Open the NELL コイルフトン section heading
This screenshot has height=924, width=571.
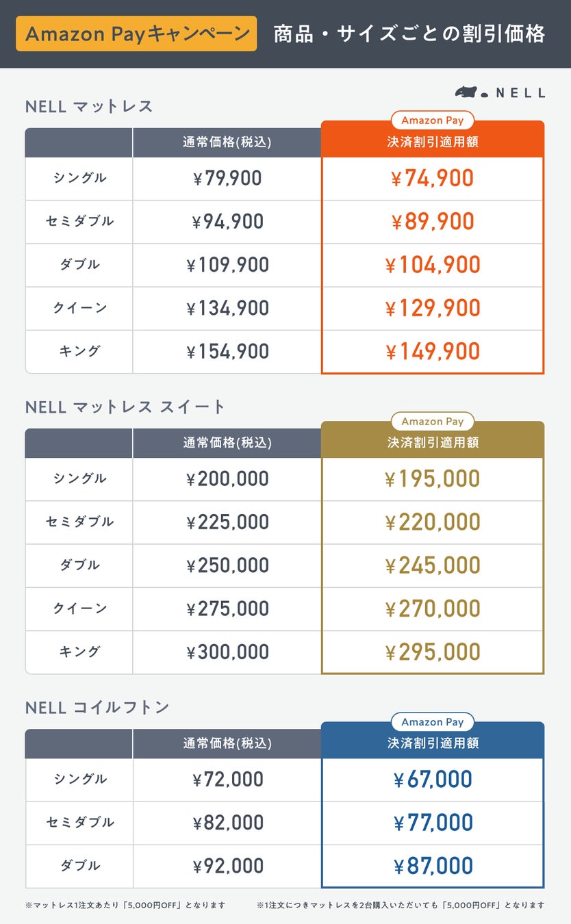coord(97,707)
